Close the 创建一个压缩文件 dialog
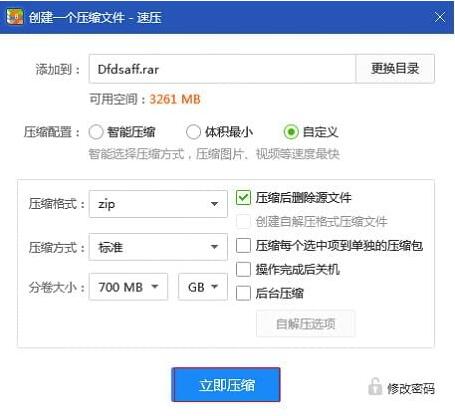The height and width of the screenshot is (416, 455). (x=440, y=17)
